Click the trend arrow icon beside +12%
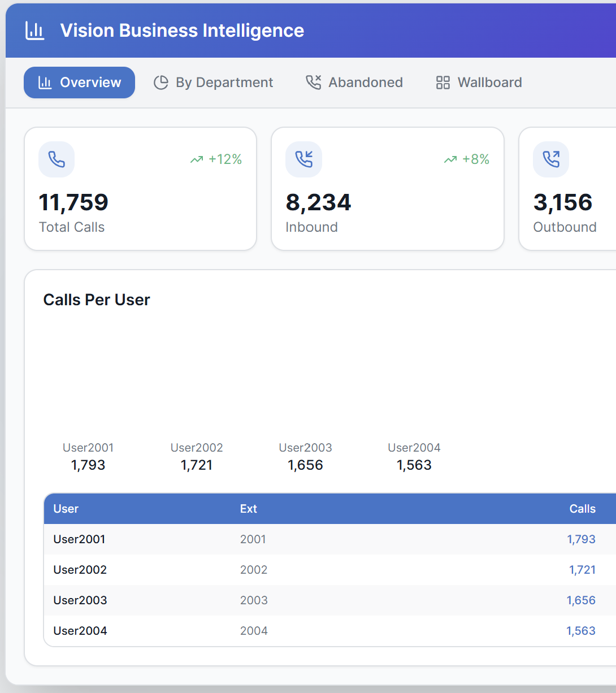The width and height of the screenshot is (616, 693). [197, 160]
